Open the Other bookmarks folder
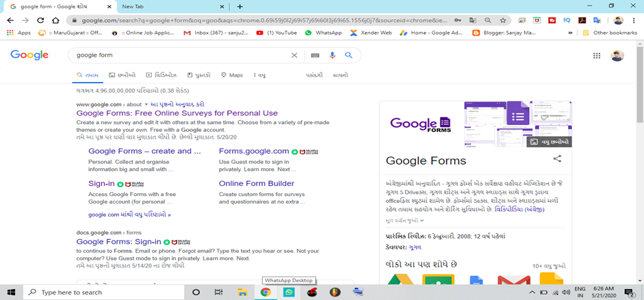This screenshot has height=300, width=644. [x=610, y=33]
